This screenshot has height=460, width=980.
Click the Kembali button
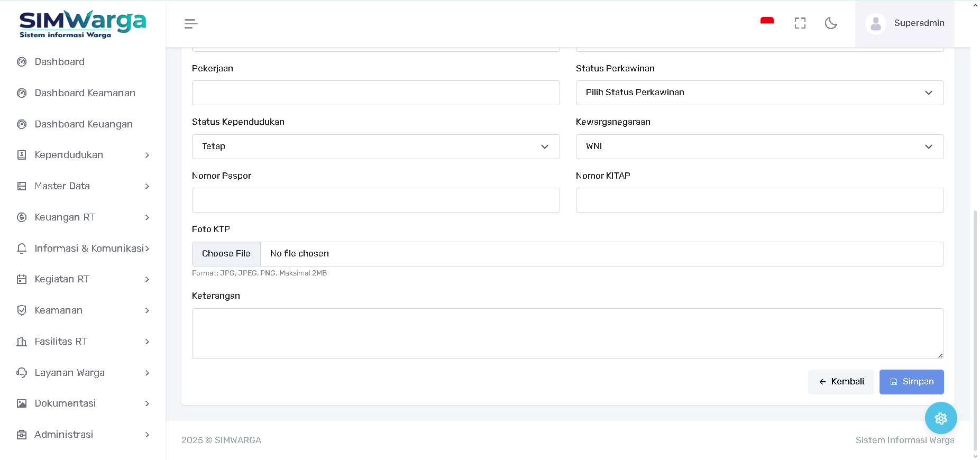pyautogui.click(x=841, y=382)
